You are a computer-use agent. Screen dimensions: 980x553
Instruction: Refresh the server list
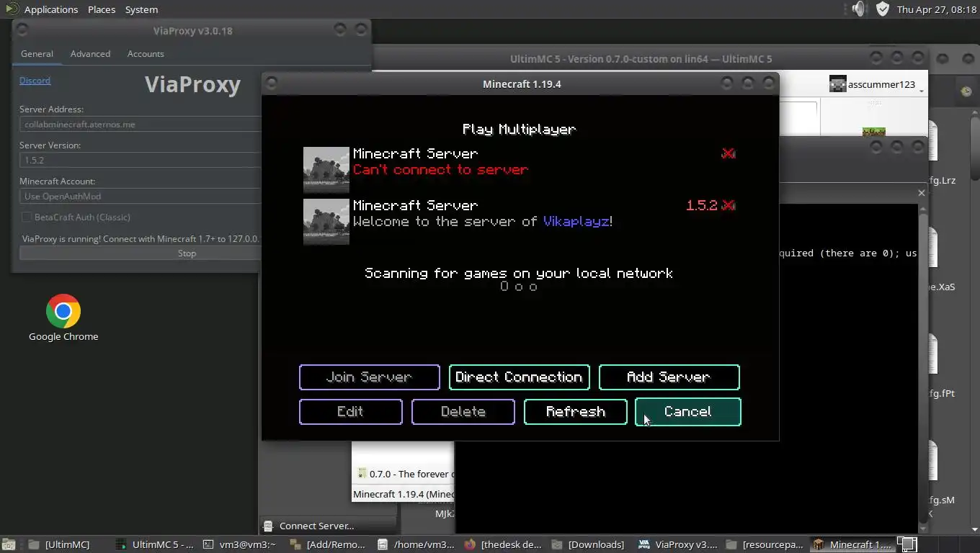tap(575, 412)
